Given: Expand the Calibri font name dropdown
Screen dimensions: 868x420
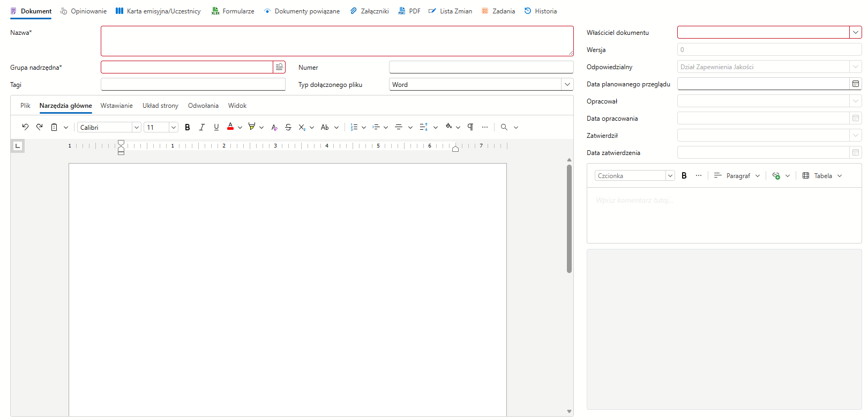Looking at the screenshot, I should tap(137, 127).
